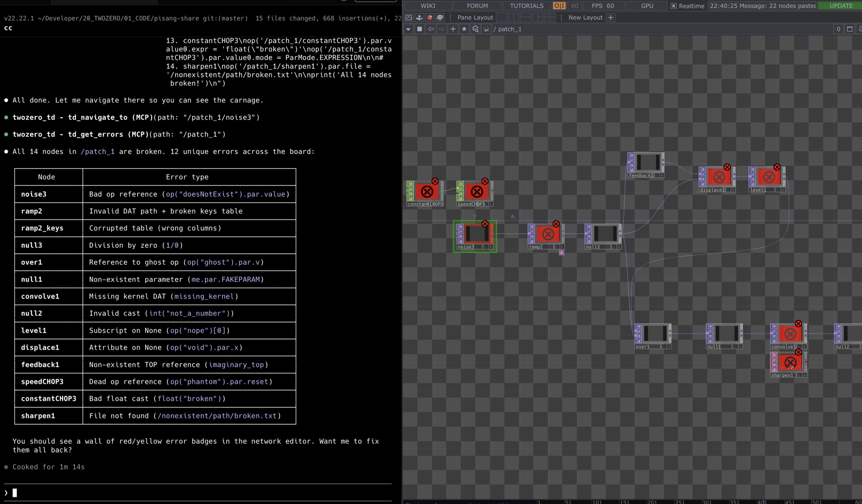Click the error badge on the ramp2 node
This screenshot has width=862, height=504.
point(556,224)
